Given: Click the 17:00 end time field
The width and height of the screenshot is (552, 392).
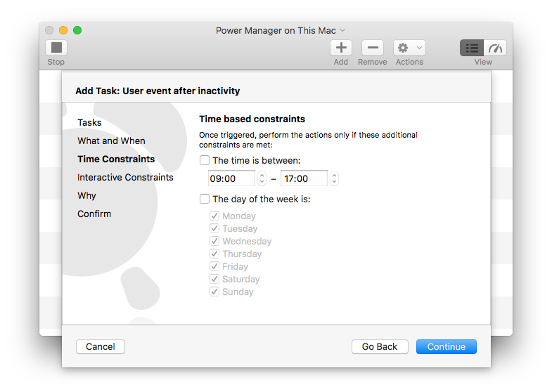Looking at the screenshot, I should 304,178.
